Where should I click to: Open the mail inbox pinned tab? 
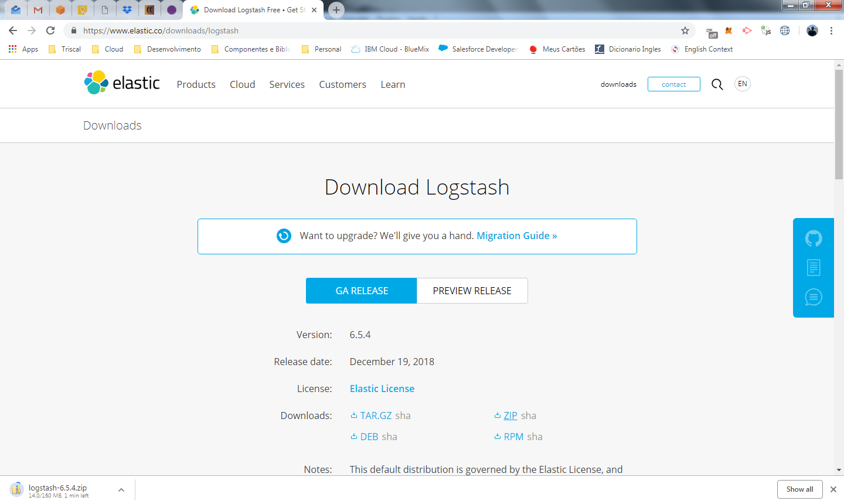coord(16,10)
